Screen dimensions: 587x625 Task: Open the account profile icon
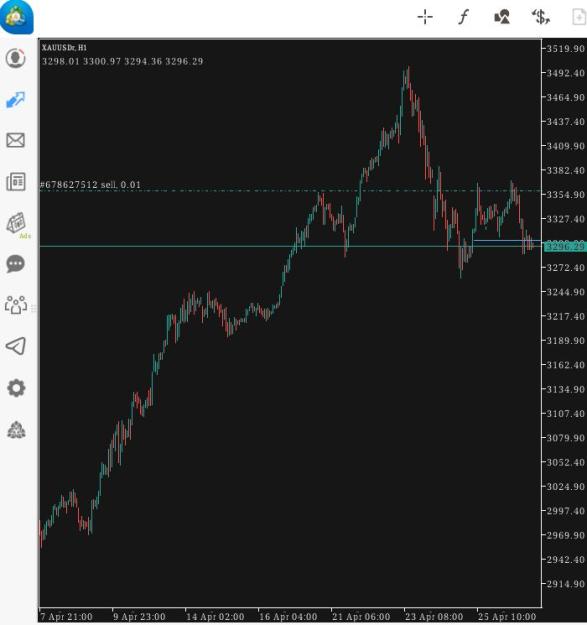tap(16, 58)
